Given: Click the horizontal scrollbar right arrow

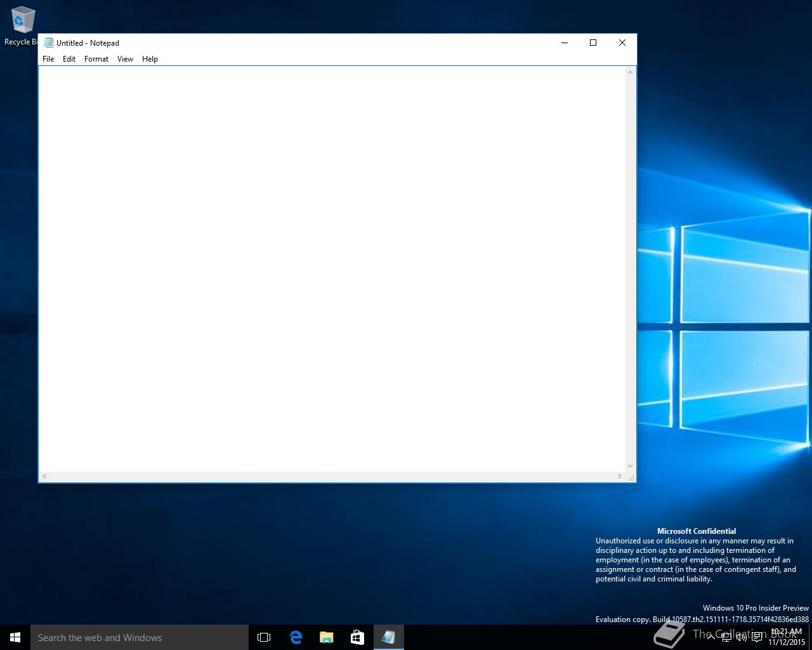Looking at the screenshot, I should coord(620,476).
